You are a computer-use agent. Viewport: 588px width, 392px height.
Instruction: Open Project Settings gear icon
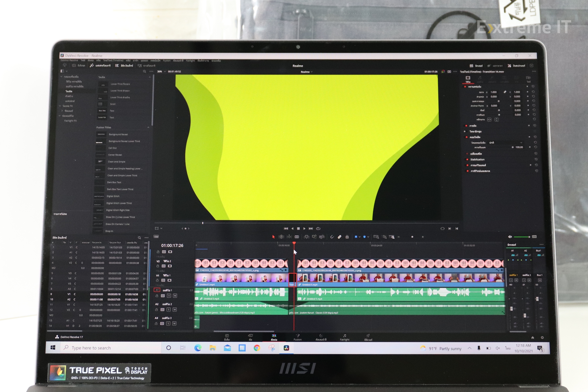(x=542, y=337)
